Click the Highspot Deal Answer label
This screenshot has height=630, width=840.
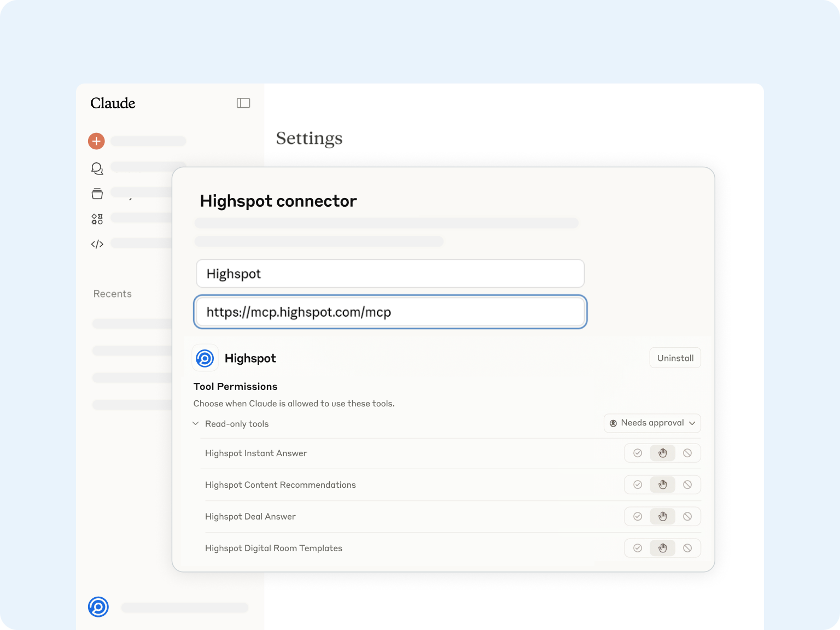[250, 517]
